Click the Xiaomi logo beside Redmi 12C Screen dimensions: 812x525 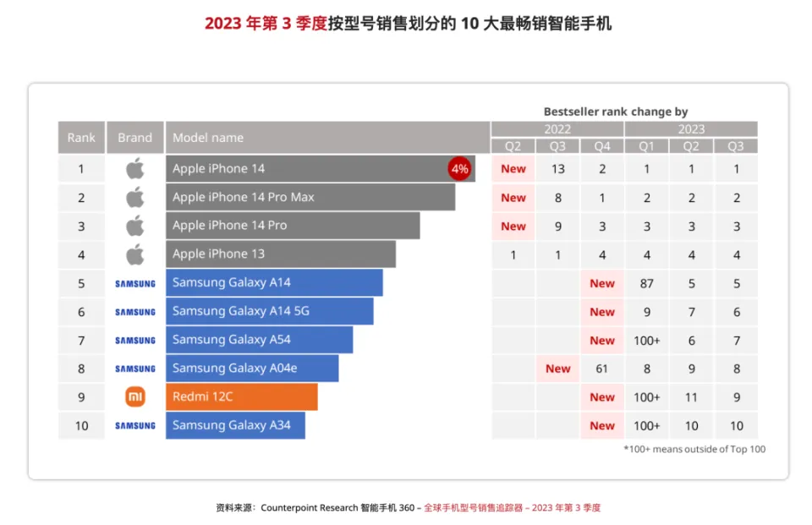[135, 396]
